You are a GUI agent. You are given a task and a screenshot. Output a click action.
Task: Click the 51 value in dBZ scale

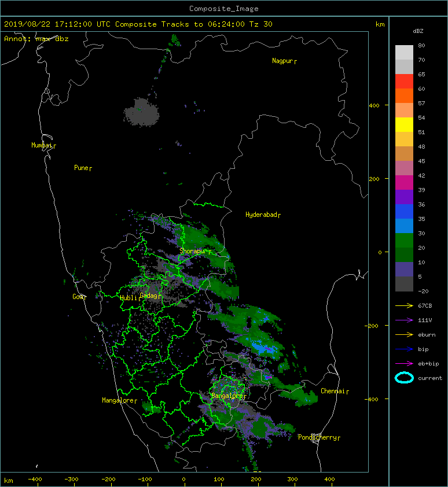(421, 132)
